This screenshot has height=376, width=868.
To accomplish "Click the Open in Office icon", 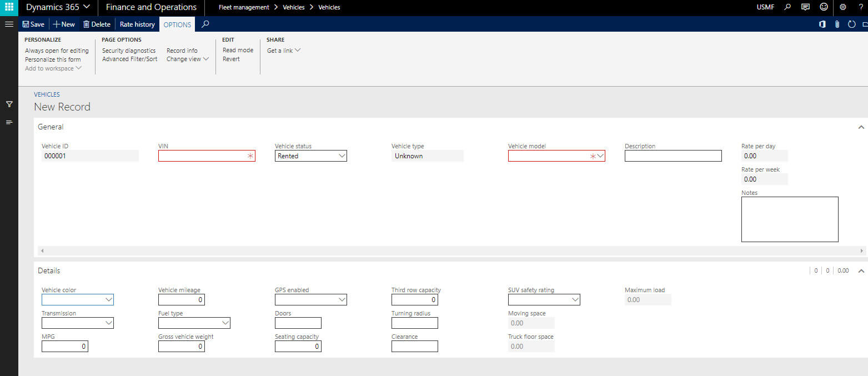I will 822,24.
